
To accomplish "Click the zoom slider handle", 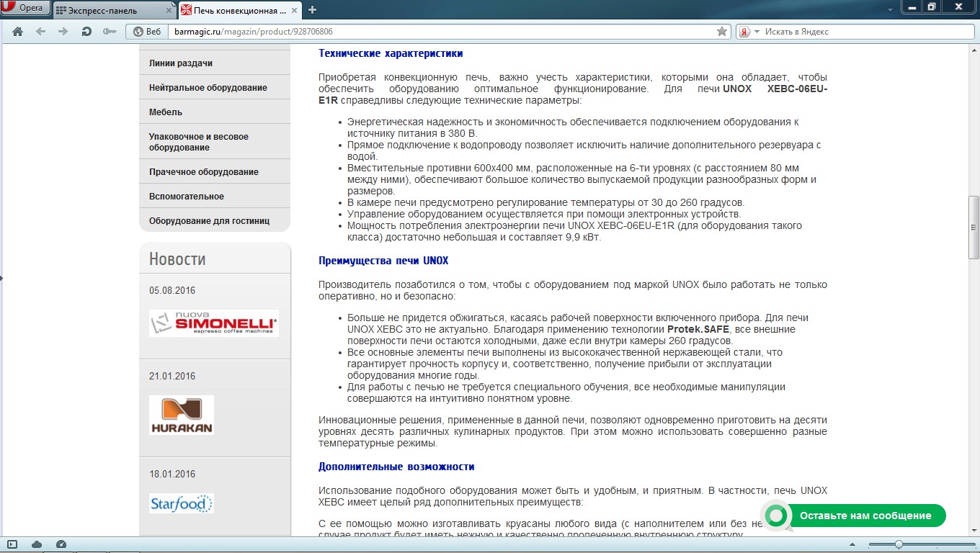I will (899, 544).
